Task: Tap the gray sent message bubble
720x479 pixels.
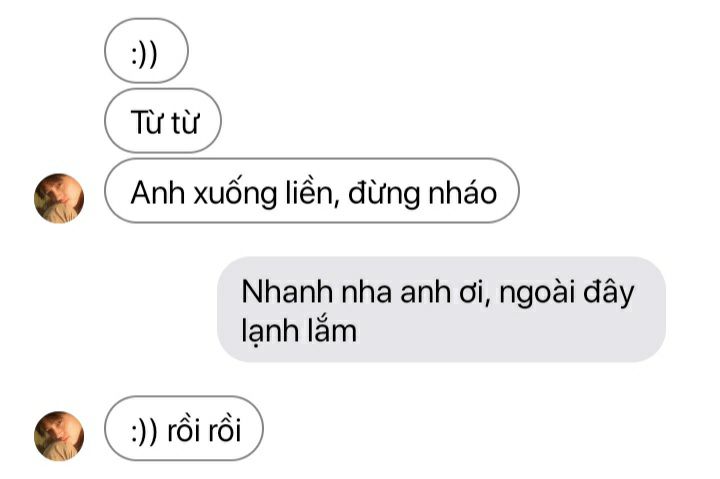Action: (x=441, y=310)
